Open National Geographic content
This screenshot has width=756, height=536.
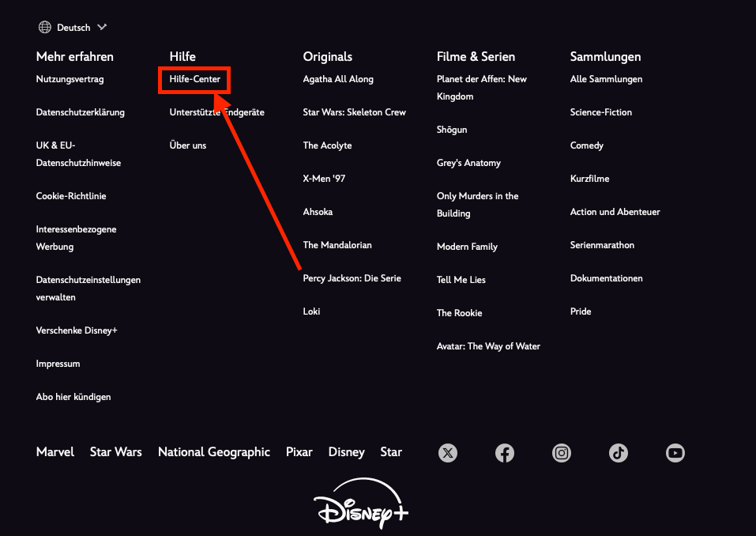point(213,451)
